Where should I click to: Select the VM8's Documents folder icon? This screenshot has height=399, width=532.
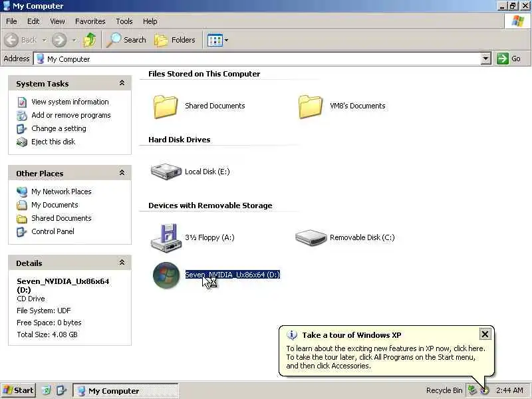[311, 106]
